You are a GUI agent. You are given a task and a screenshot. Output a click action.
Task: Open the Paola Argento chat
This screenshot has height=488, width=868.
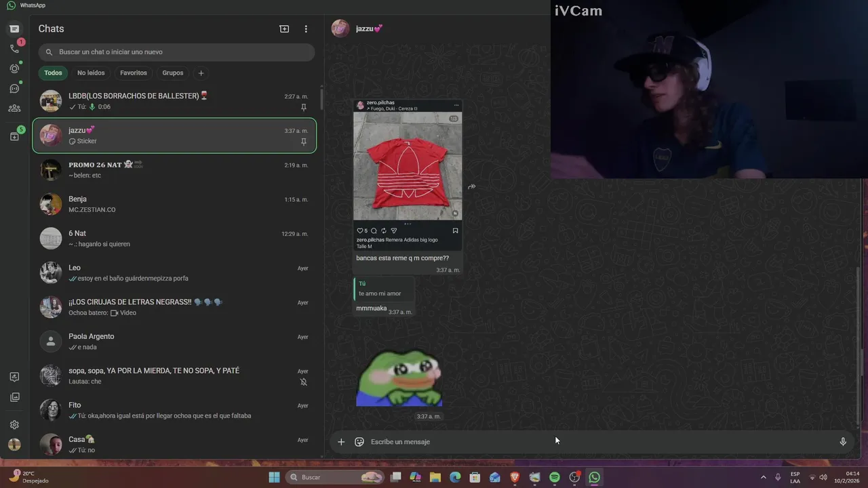(x=174, y=342)
